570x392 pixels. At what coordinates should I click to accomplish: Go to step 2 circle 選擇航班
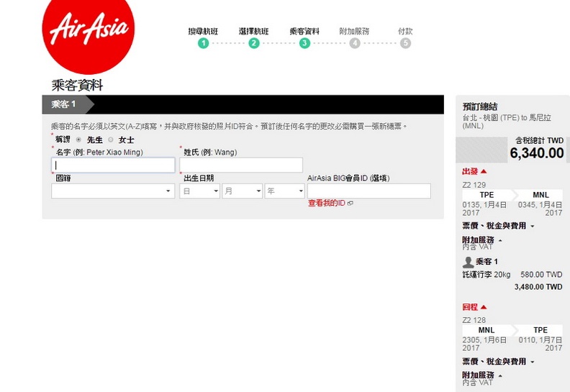click(254, 43)
